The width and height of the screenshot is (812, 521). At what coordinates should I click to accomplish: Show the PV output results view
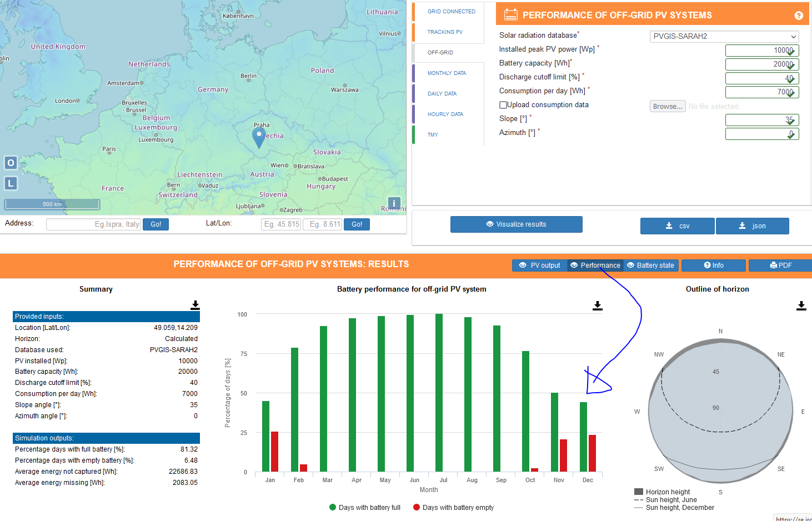pos(539,265)
